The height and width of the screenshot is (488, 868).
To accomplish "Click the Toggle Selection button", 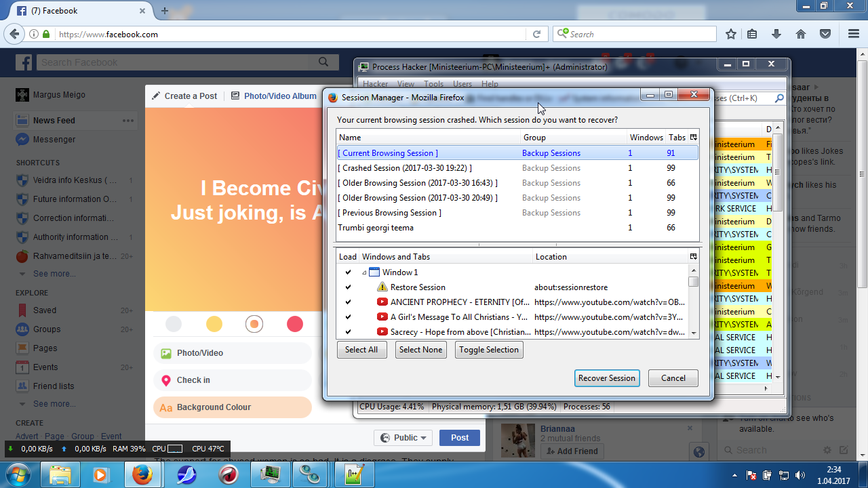I will 489,350.
